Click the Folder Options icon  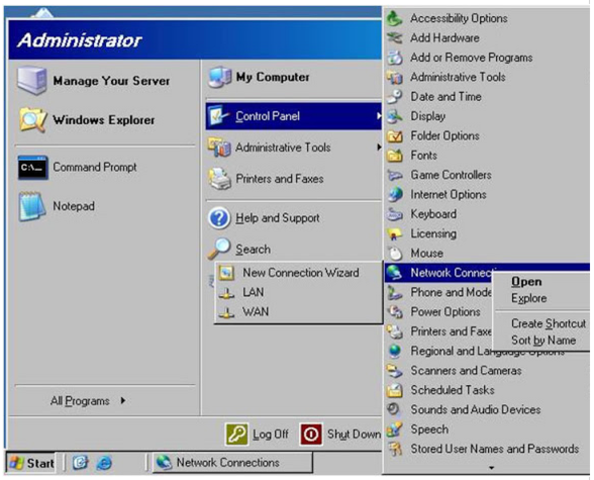pyautogui.click(x=394, y=136)
